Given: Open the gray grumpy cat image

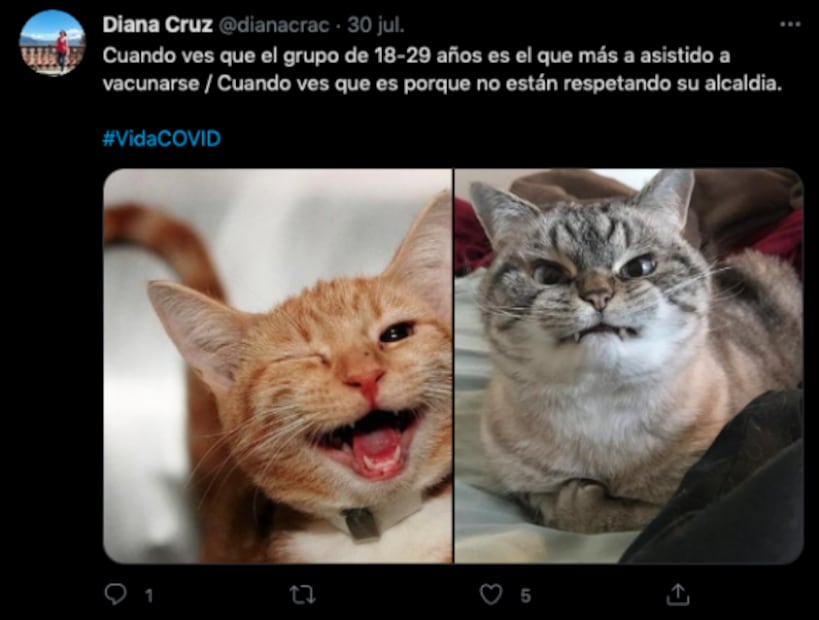Looking at the screenshot, I should 629,366.
